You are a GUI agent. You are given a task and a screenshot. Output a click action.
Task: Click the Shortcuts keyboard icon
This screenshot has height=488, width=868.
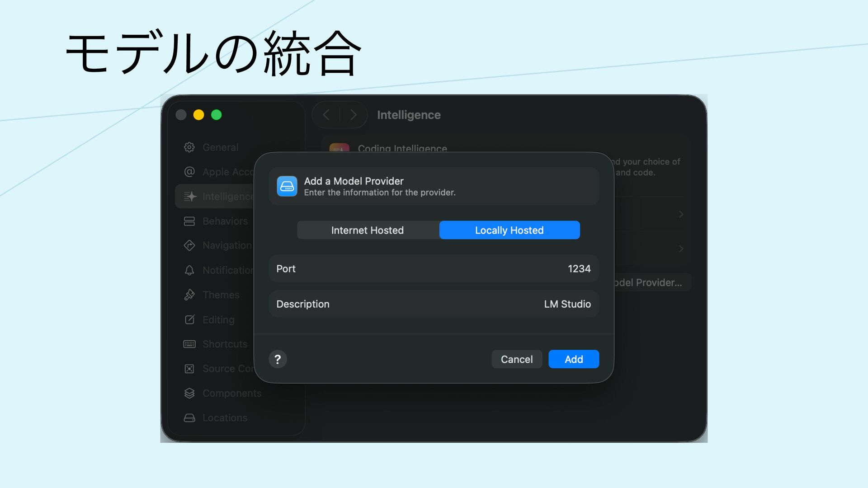189,344
